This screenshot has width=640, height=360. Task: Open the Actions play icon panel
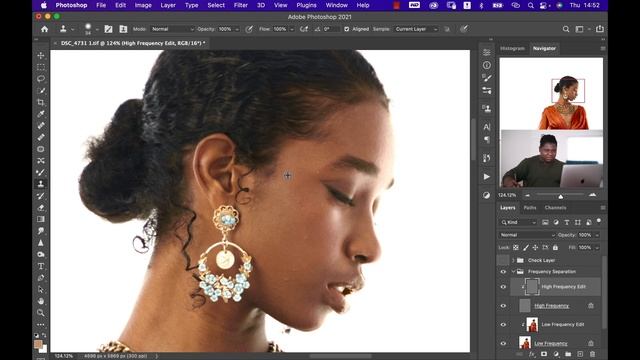487,177
